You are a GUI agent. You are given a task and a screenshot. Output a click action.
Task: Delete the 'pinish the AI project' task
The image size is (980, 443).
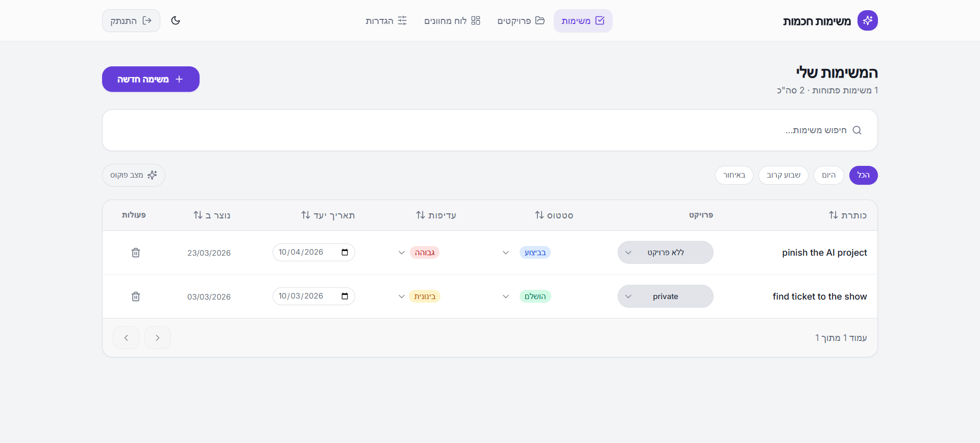(136, 253)
